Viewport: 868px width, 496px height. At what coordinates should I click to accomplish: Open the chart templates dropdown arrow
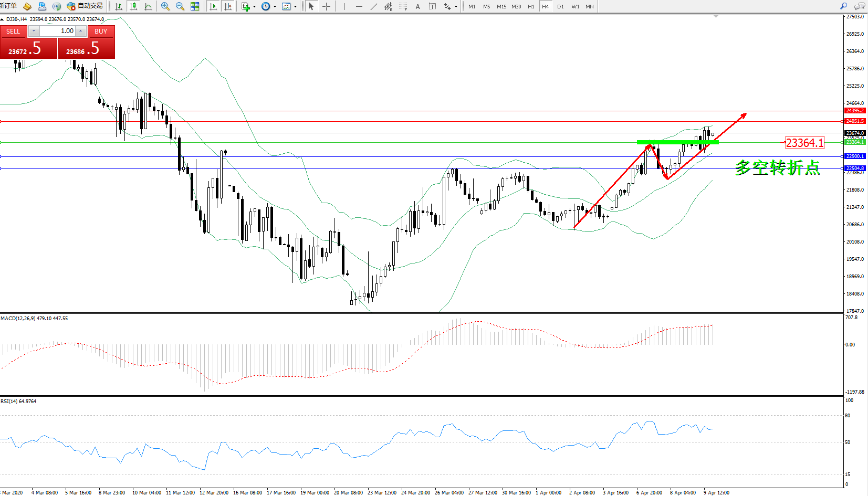pyautogui.click(x=295, y=7)
